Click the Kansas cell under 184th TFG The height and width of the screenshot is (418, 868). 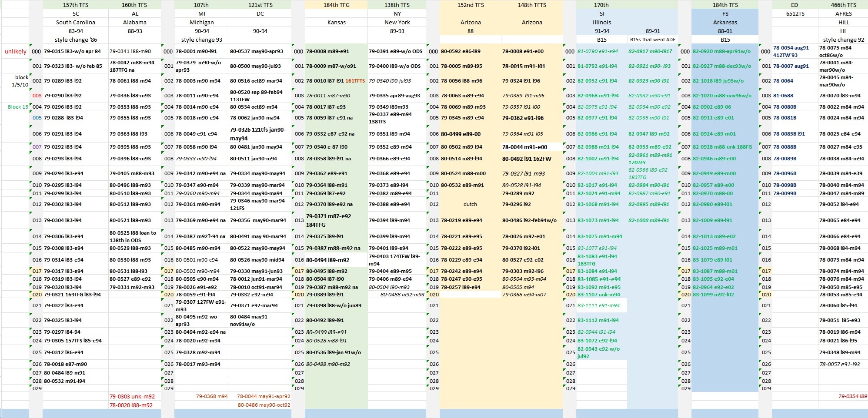(x=337, y=22)
